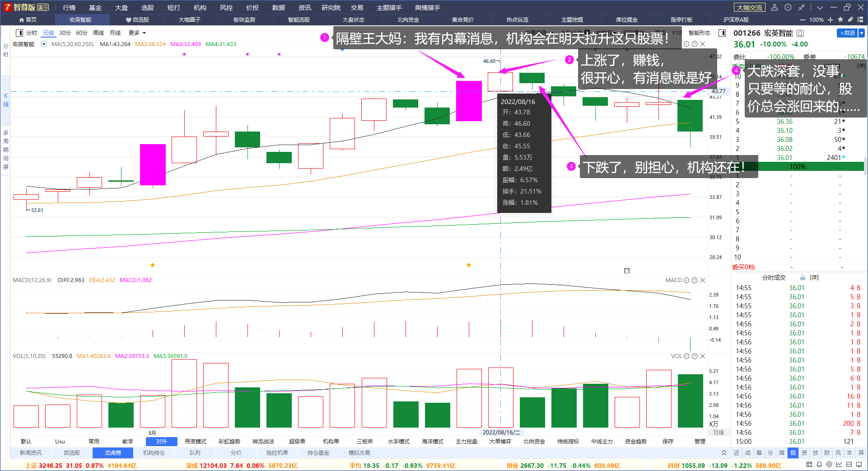This screenshot has height=471, width=868.
Task: Switch chart to 周线 period
Action: tap(98, 33)
